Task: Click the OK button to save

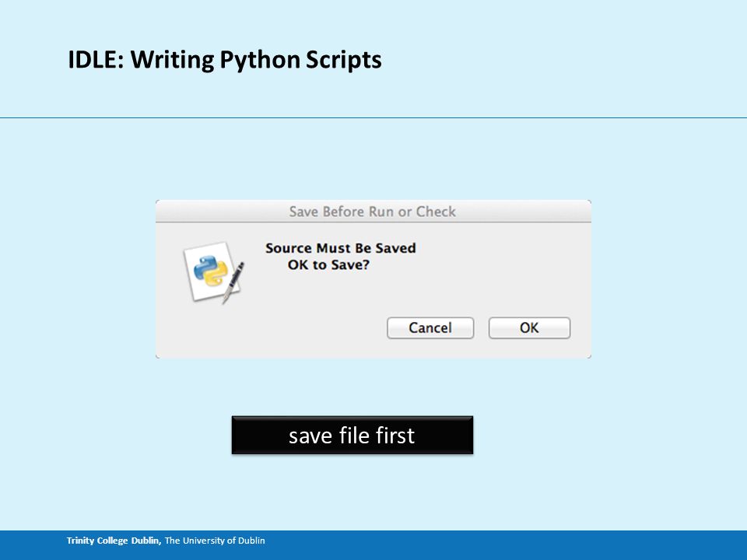Action: click(x=529, y=328)
